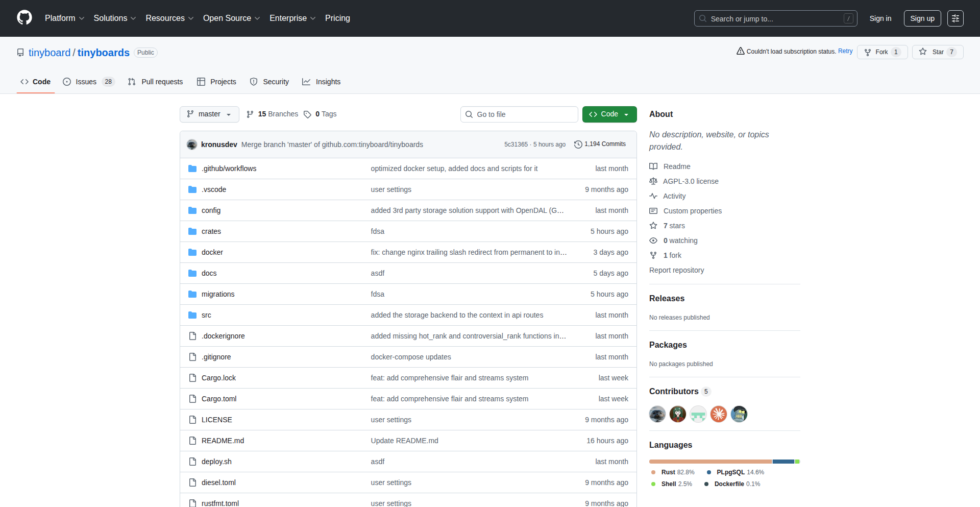Click the docker folder icon
980x507 pixels.
[x=192, y=252]
